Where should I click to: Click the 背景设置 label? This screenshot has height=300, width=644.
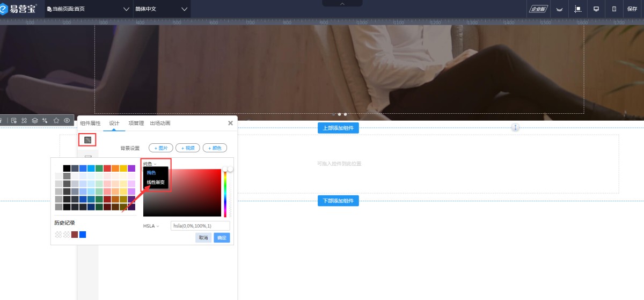[x=130, y=148]
